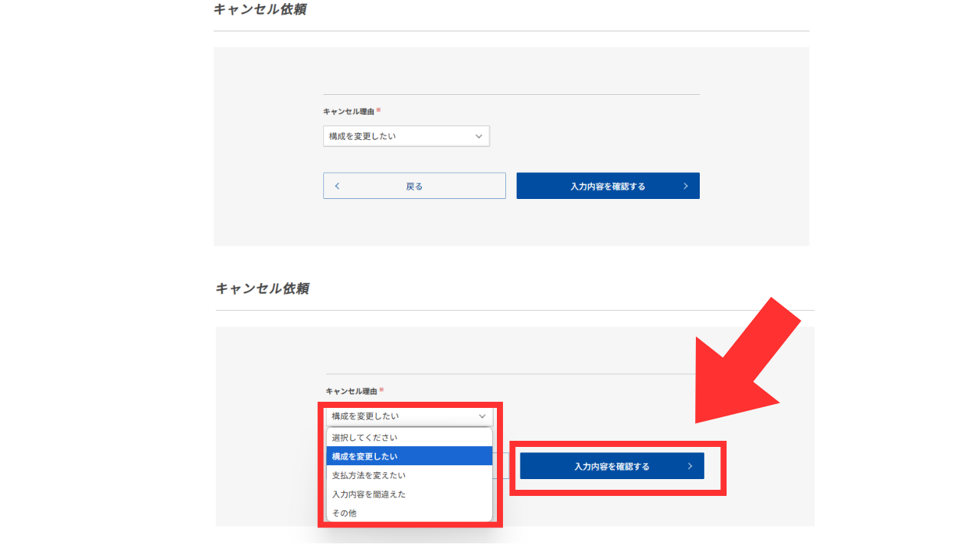
Task: Click the lower キャンセル理由 field label
Action: coord(351,391)
